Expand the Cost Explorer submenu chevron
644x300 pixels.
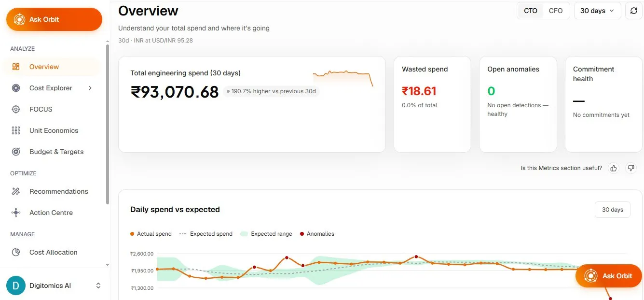90,88
